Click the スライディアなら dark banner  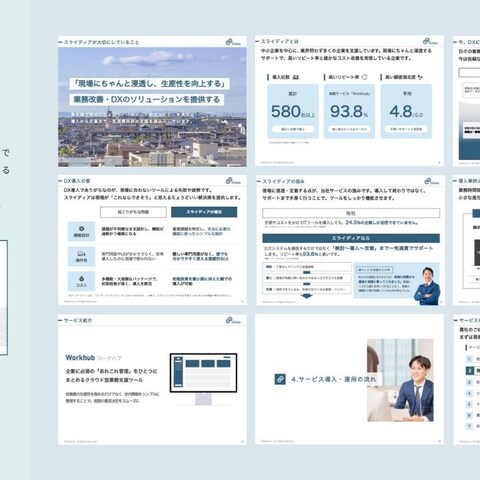coord(351,238)
